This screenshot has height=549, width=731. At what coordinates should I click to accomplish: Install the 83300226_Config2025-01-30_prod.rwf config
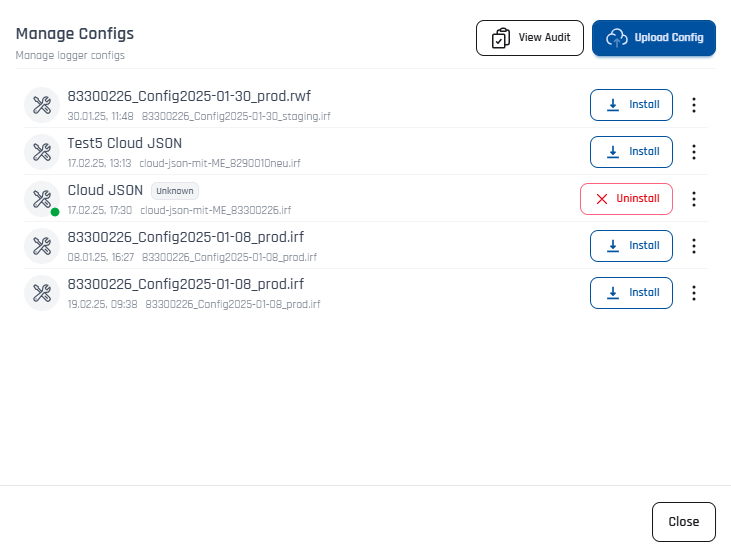(631, 104)
